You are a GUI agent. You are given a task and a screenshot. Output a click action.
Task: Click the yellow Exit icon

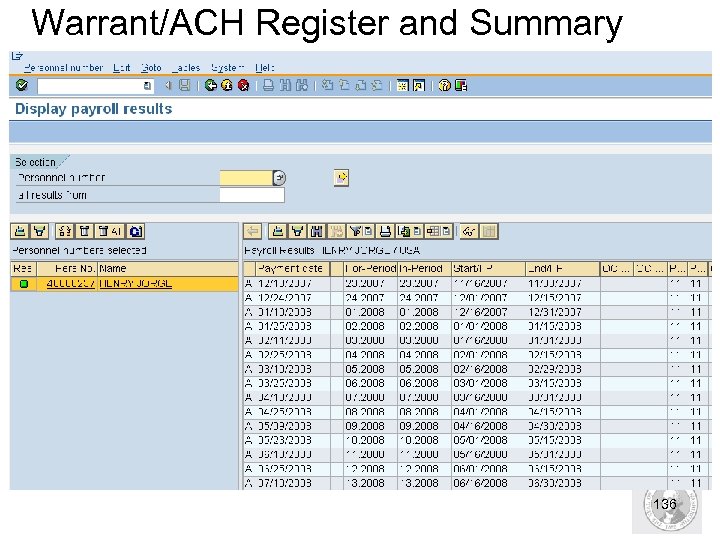(227, 85)
